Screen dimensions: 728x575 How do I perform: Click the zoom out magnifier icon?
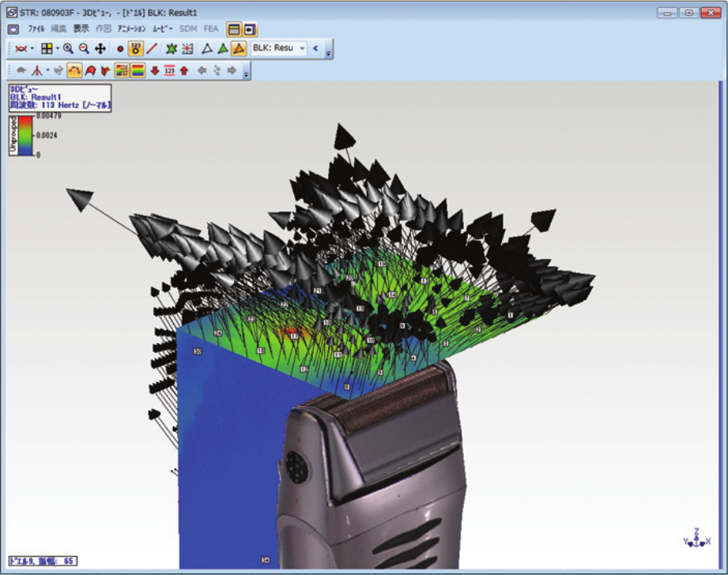click(x=84, y=49)
